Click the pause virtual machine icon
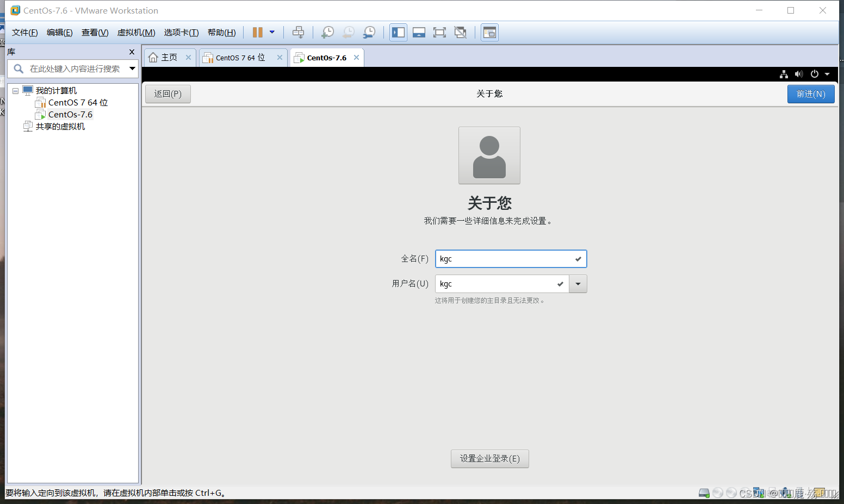 pos(257,33)
